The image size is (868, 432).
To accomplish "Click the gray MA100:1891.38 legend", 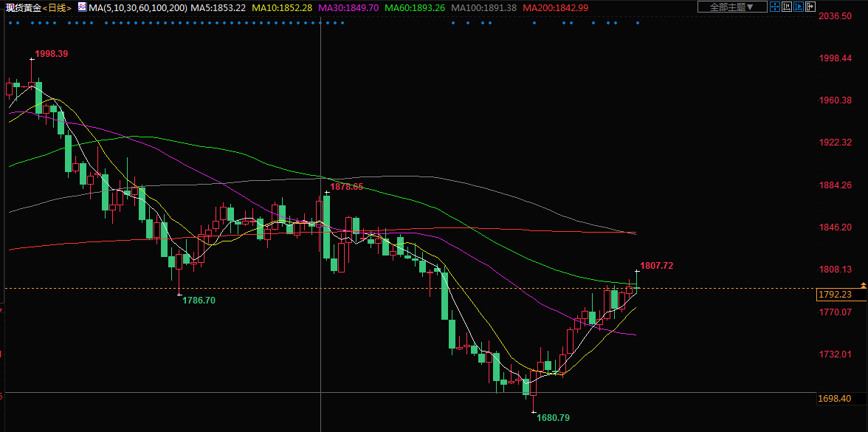I will [483, 7].
